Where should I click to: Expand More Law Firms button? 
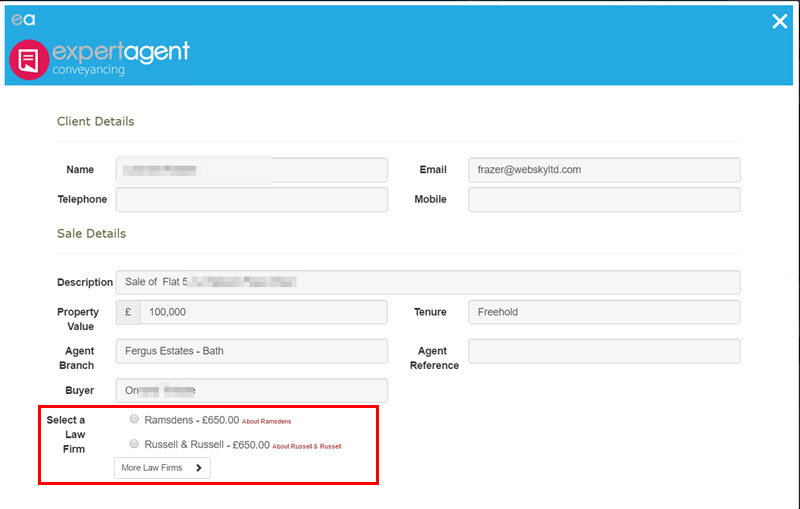162,468
